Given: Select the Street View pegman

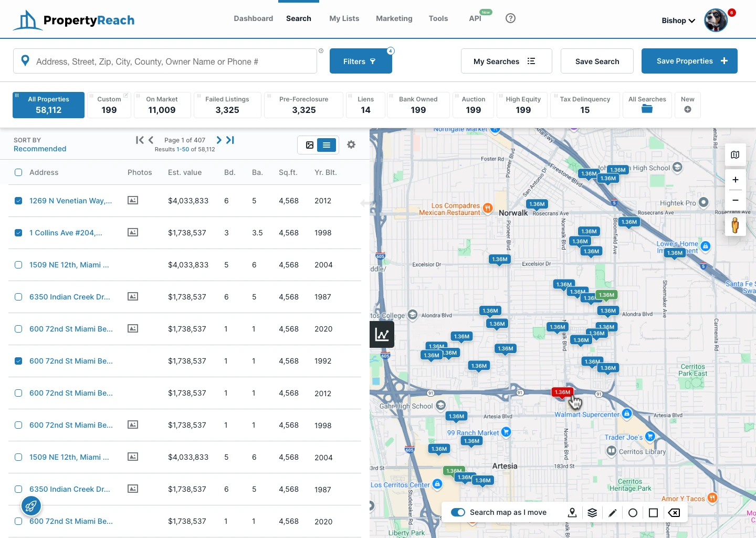Looking at the screenshot, I should (x=735, y=225).
